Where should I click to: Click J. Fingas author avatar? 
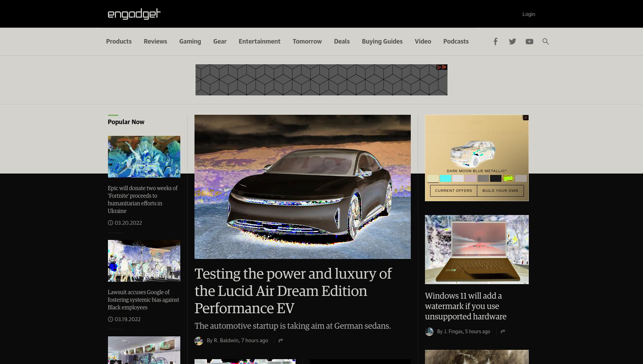click(429, 332)
